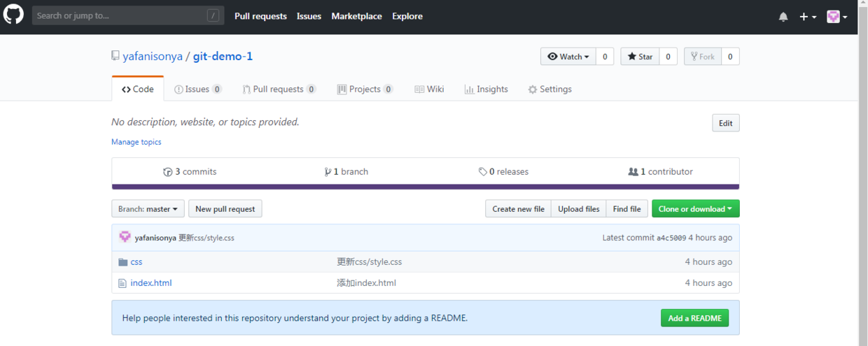Click the css folder icon
Image resolution: width=868 pixels, height=346 pixels.
coord(123,262)
